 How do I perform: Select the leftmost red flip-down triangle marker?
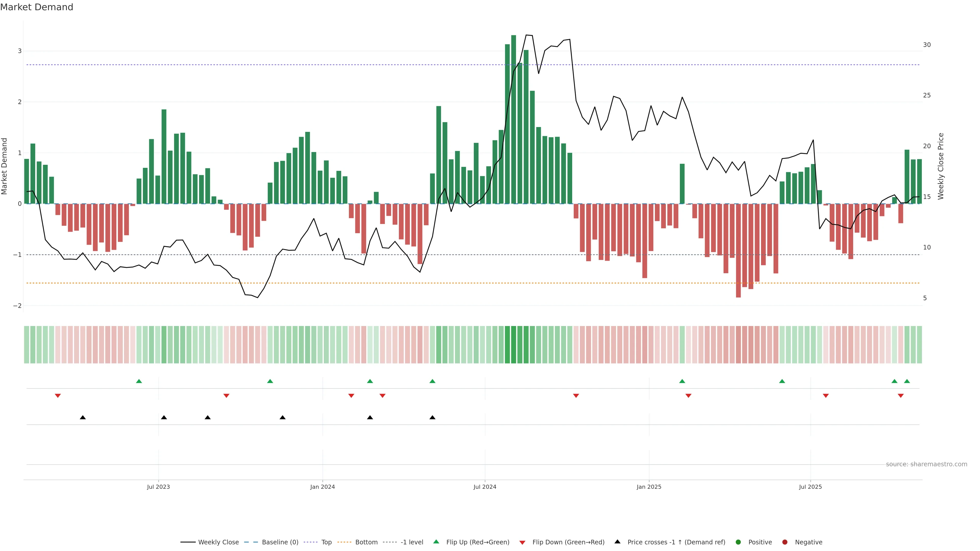58,396
